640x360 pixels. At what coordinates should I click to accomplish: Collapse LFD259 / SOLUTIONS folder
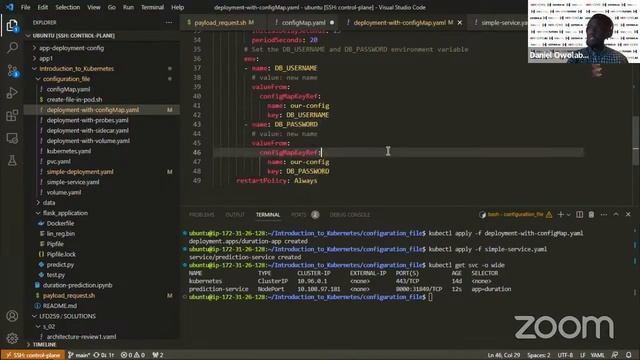point(67,316)
